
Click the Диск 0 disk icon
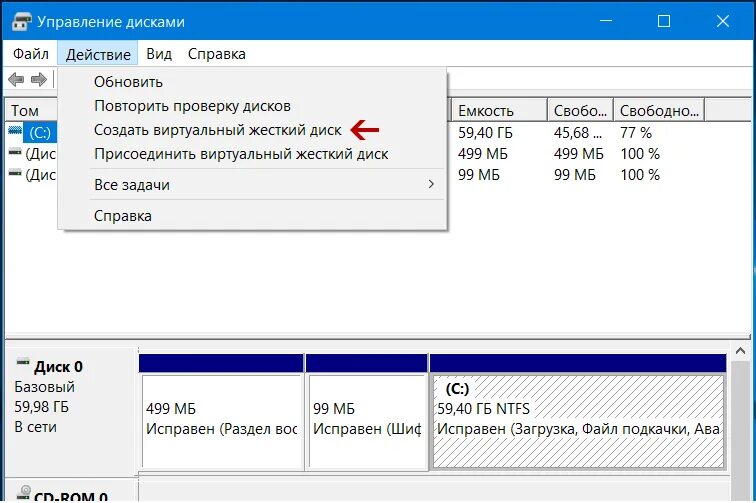point(23,362)
